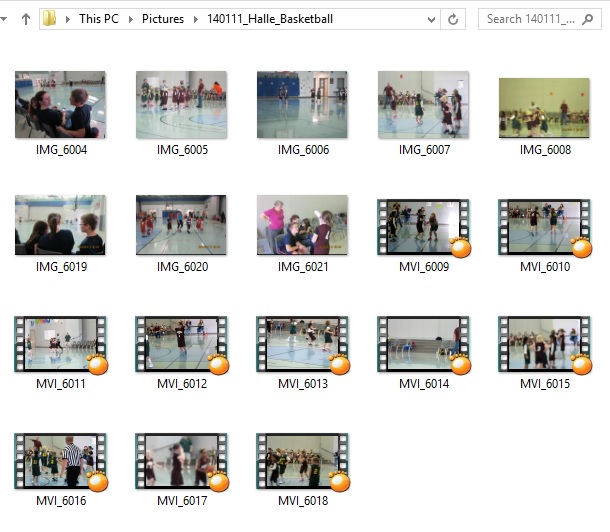The image size is (610, 532).
Task: Click the MVI_6010 file name
Action: pyautogui.click(x=545, y=267)
